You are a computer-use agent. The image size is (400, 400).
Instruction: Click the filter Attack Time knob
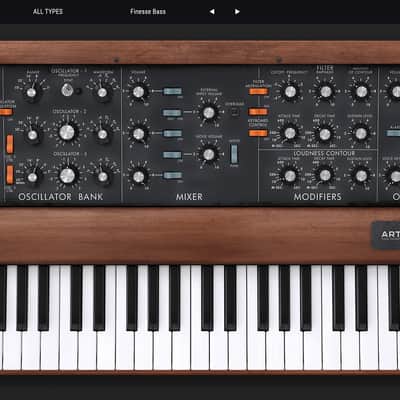[290, 133]
